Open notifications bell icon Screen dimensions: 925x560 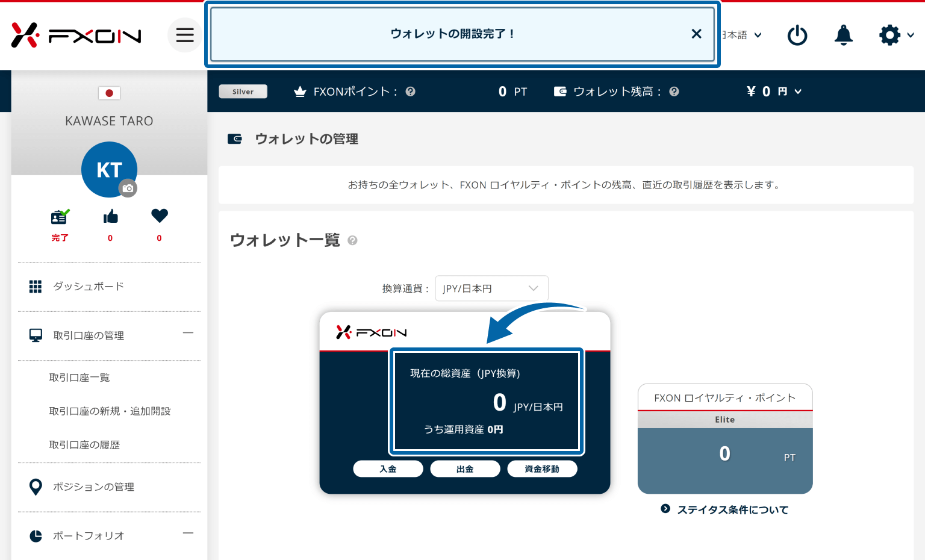point(843,35)
